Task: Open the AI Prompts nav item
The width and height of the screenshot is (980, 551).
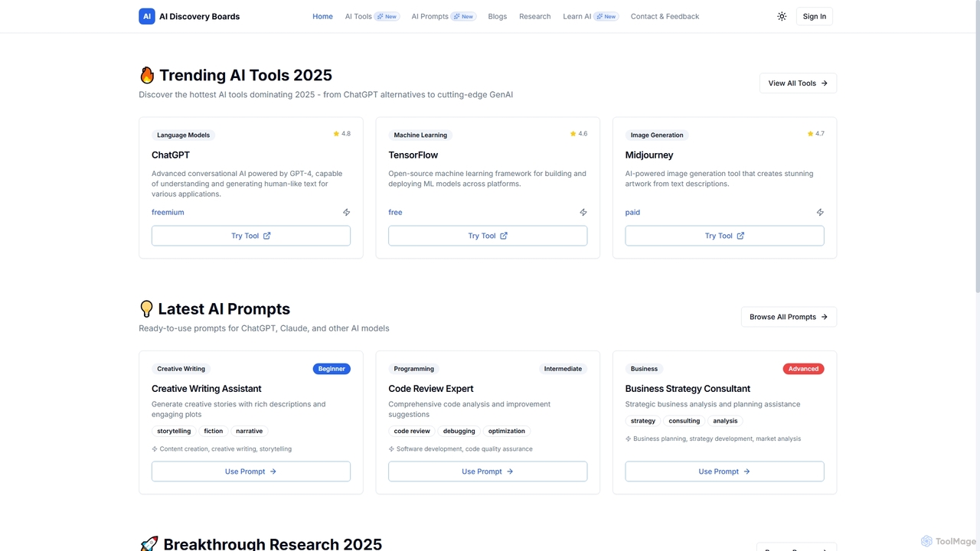Action: click(x=444, y=16)
